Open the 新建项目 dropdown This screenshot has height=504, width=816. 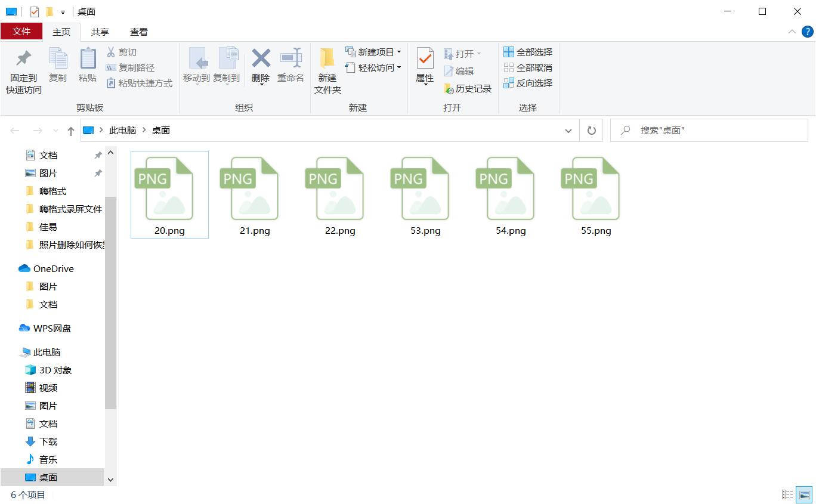point(373,52)
